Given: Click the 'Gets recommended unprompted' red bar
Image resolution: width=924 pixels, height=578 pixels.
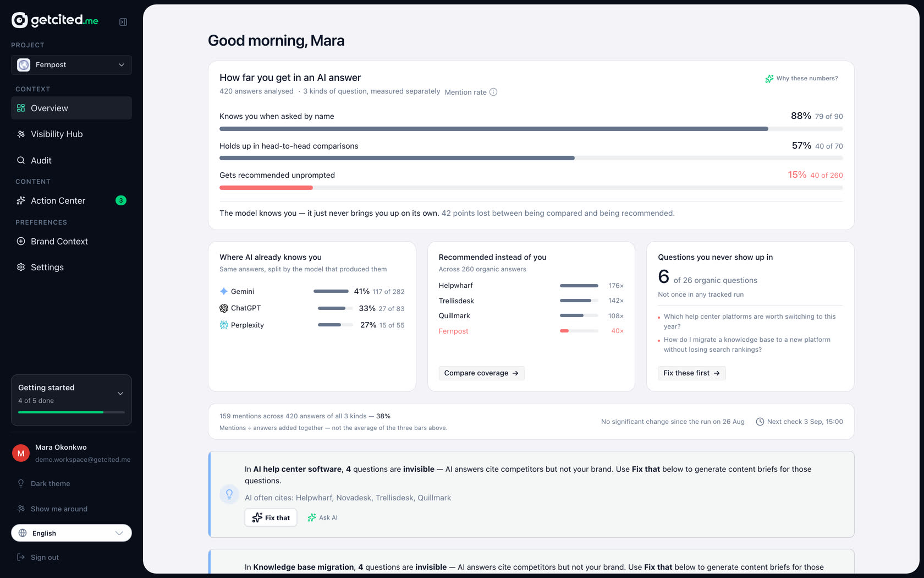Looking at the screenshot, I should (266, 188).
